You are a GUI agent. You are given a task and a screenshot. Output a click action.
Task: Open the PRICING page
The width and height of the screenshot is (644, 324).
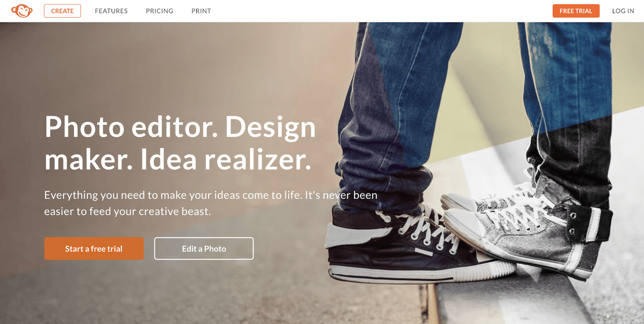click(160, 11)
